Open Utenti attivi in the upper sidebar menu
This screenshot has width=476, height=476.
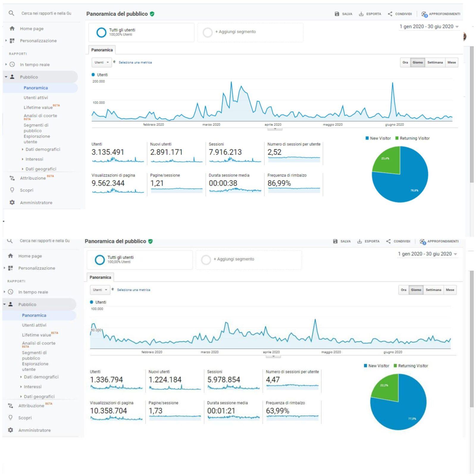pos(36,98)
